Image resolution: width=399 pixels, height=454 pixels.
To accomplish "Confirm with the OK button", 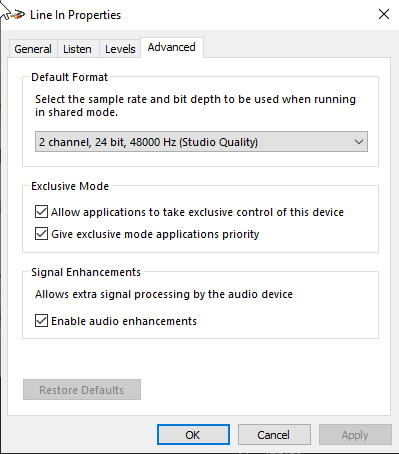I will tap(193, 435).
